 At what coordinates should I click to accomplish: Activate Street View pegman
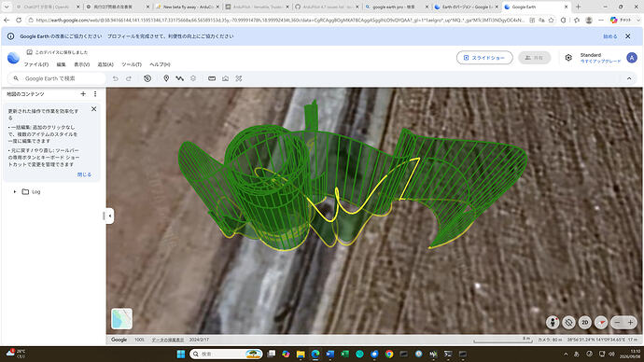point(553,323)
